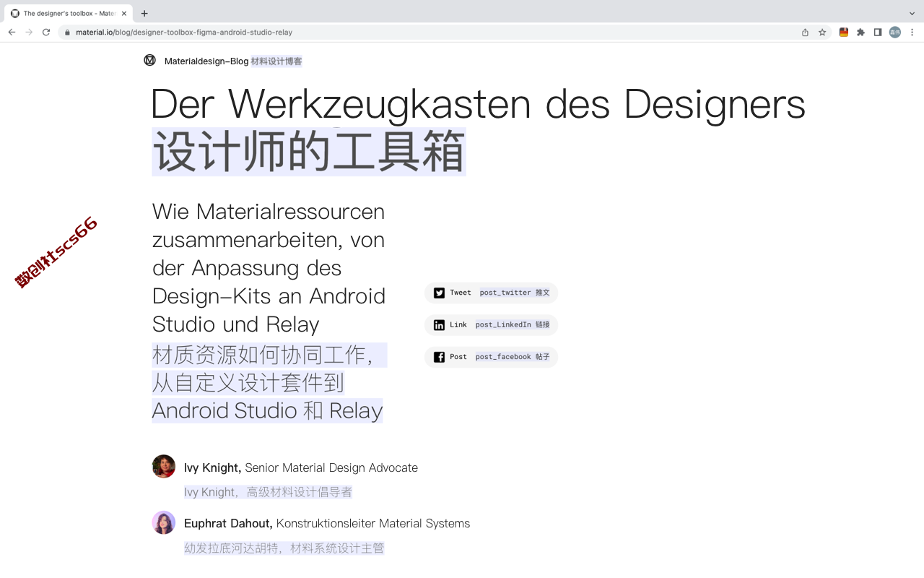This screenshot has height=578, width=924.
Task: Toggle the side panel icon
Action: [878, 33]
